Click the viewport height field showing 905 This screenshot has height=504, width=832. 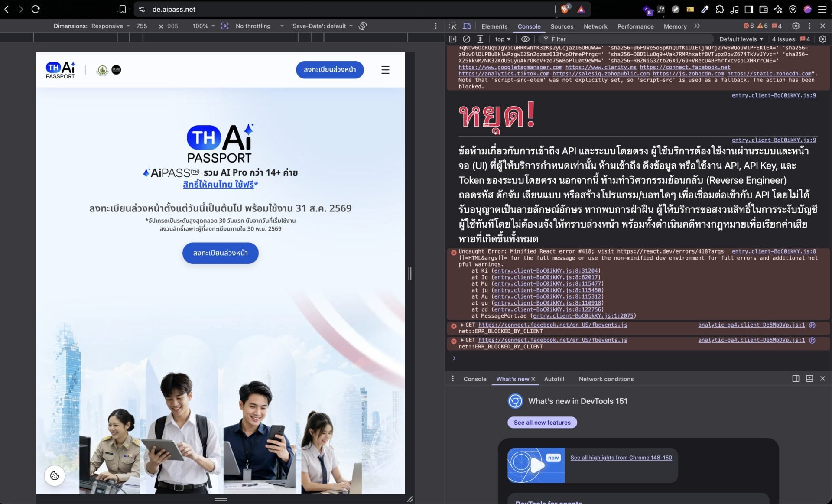[x=172, y=26]
